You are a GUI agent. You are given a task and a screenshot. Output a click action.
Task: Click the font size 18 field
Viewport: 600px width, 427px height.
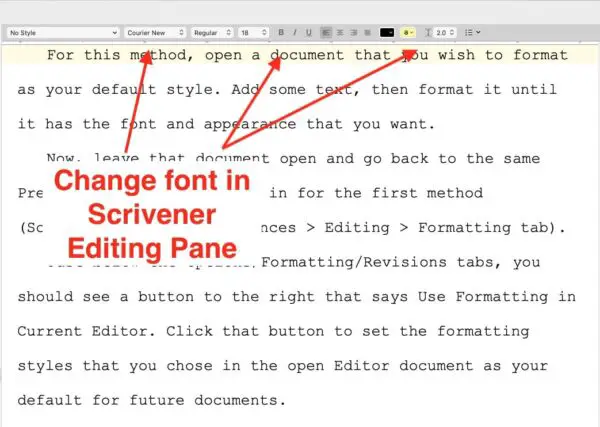[249, 33]
